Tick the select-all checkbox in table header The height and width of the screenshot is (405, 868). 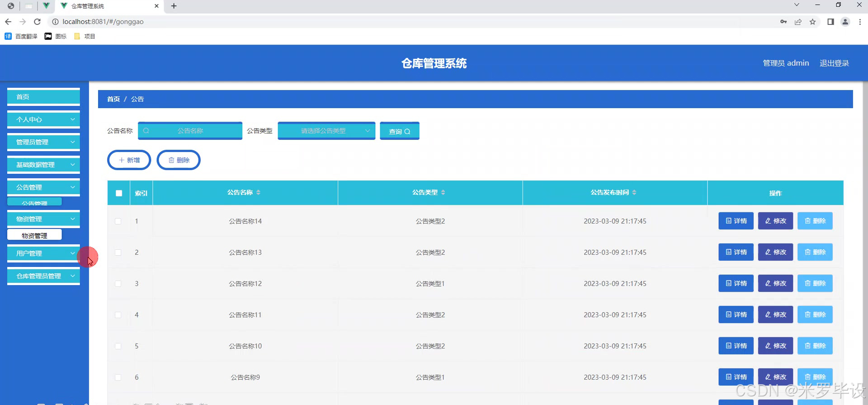point(119,193)
